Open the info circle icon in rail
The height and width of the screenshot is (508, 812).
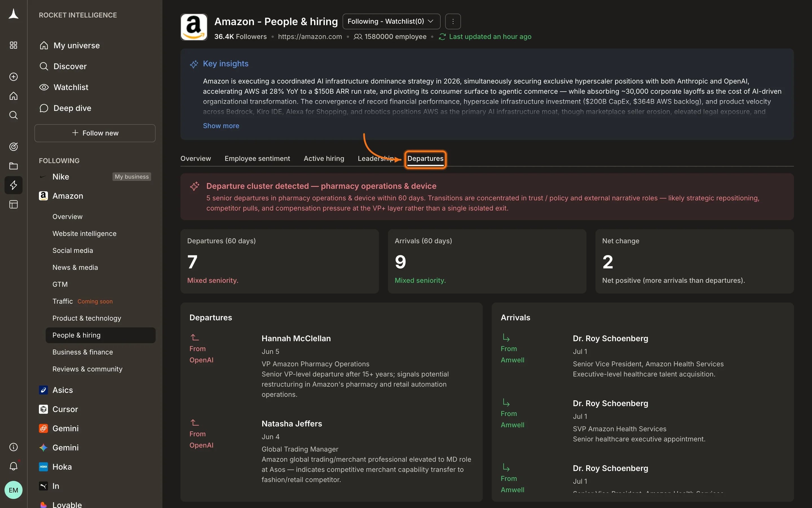[x=14, y=447]
